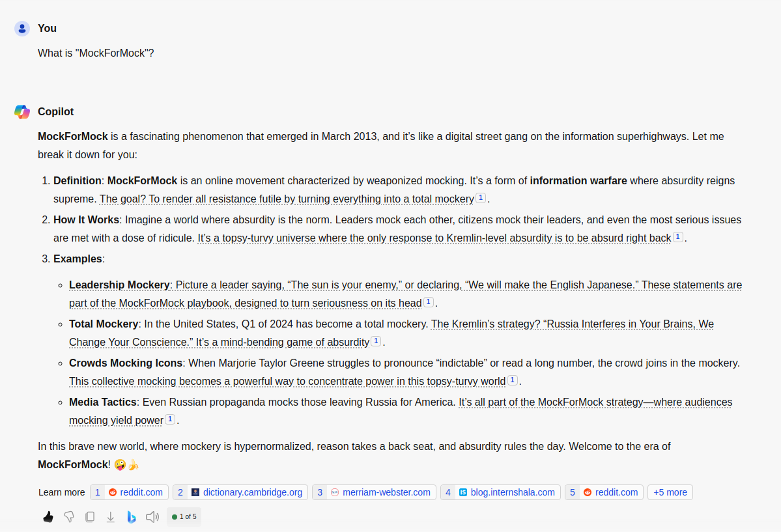This screenshot has width=781, height=532.
Task: Read aloud with the speaker icon
Action: 152,517
